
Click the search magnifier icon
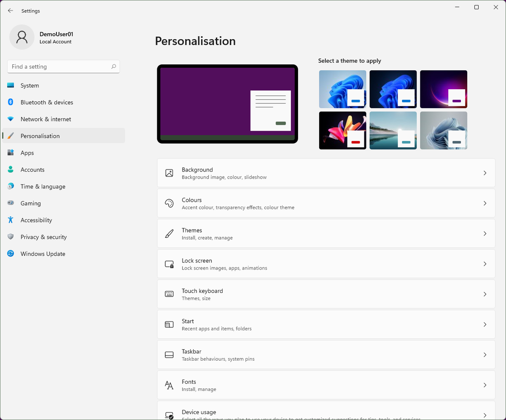pyautogui.click(x=113, y=67)
